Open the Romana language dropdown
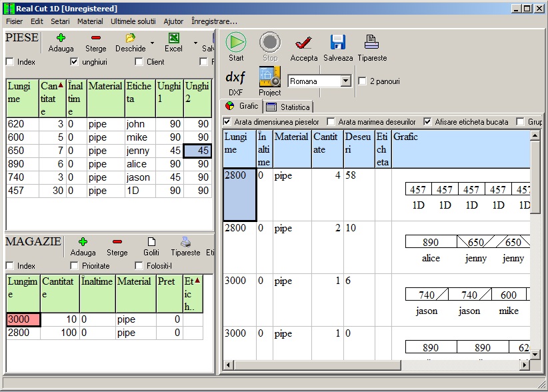The width and height of the screenshot is (548, 392). pos(345,81)
